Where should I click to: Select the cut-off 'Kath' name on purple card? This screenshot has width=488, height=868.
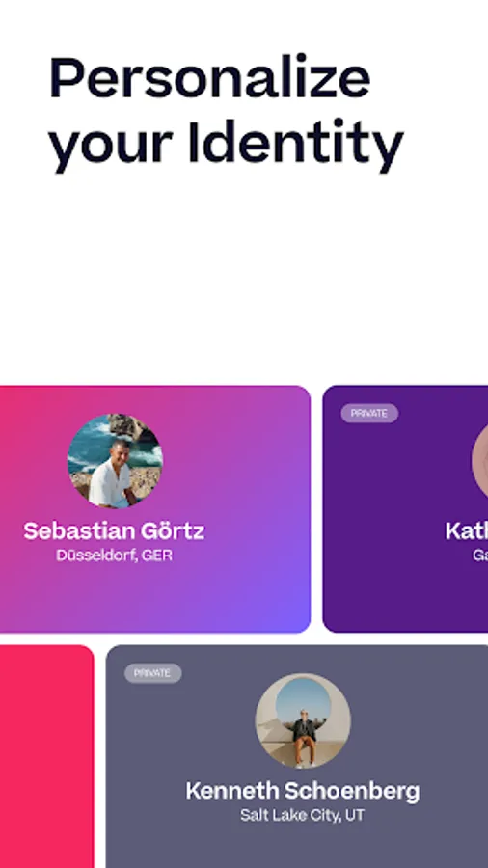point(467,530)
